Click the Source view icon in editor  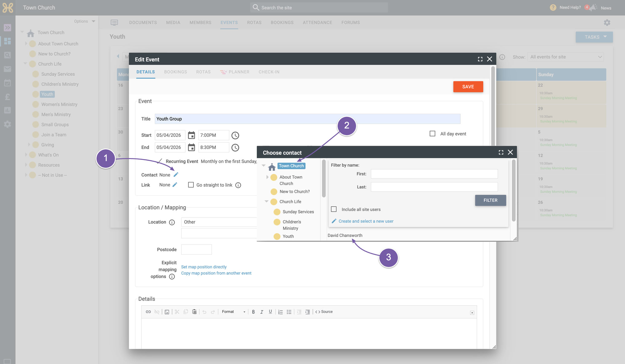click(324, 312)
